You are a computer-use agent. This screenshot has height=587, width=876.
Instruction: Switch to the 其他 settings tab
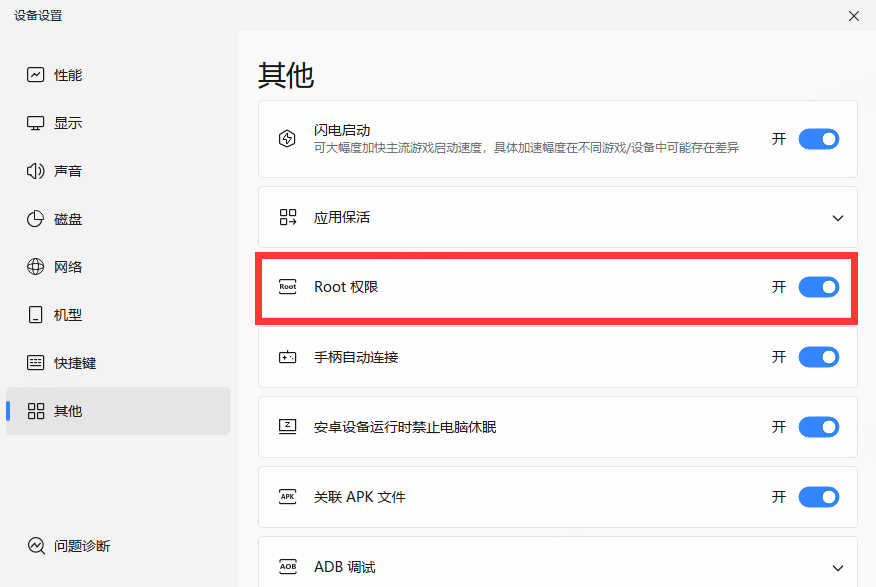[68, 411]
